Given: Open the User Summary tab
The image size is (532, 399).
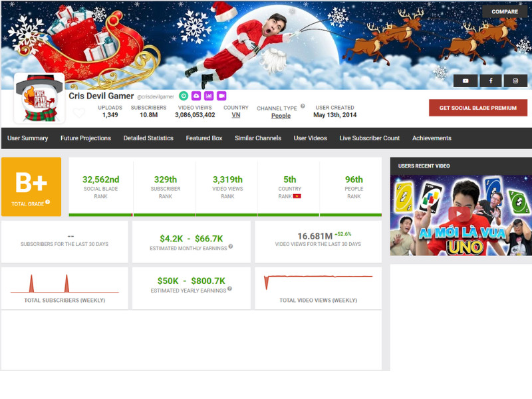Looking at the screenshot, I should click(27, 138).
